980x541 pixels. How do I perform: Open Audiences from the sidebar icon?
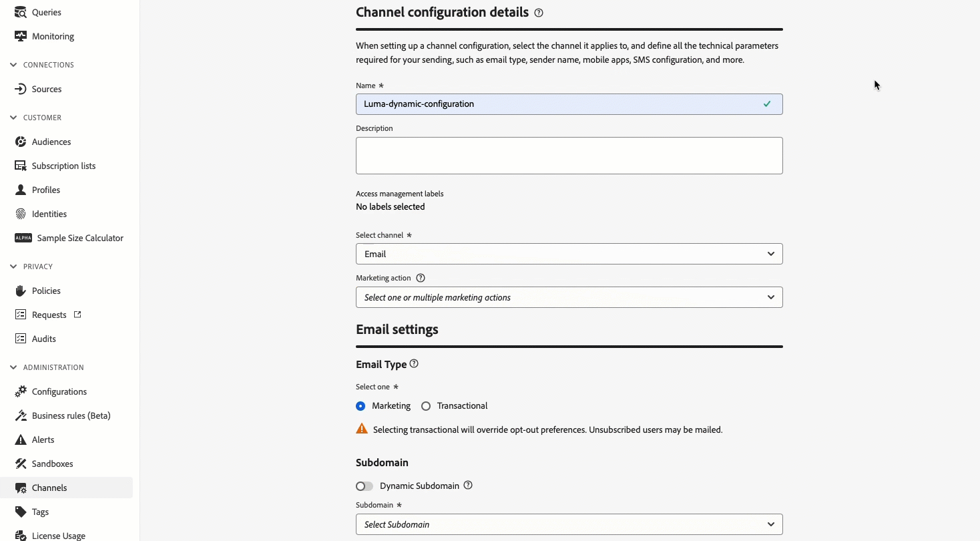(x=21, y=142)
